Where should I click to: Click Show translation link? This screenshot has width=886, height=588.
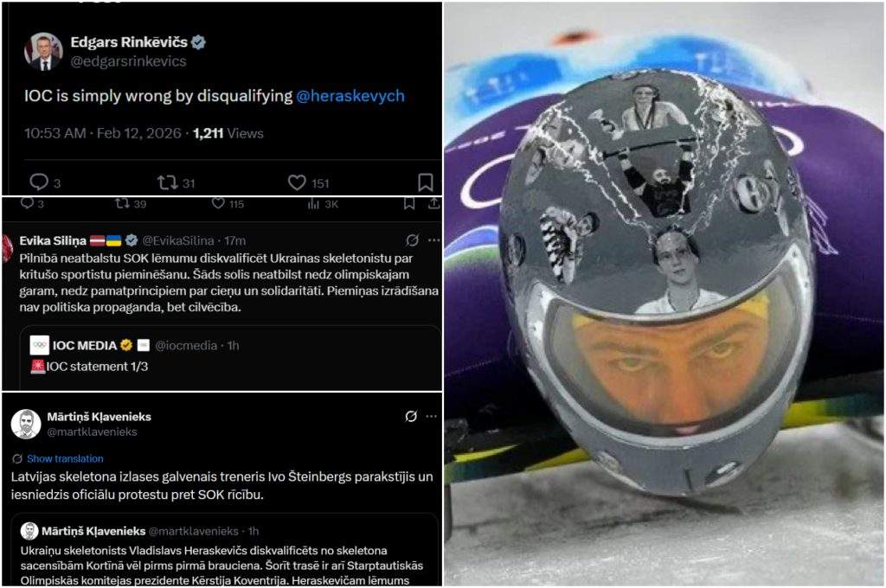[65, 458]
